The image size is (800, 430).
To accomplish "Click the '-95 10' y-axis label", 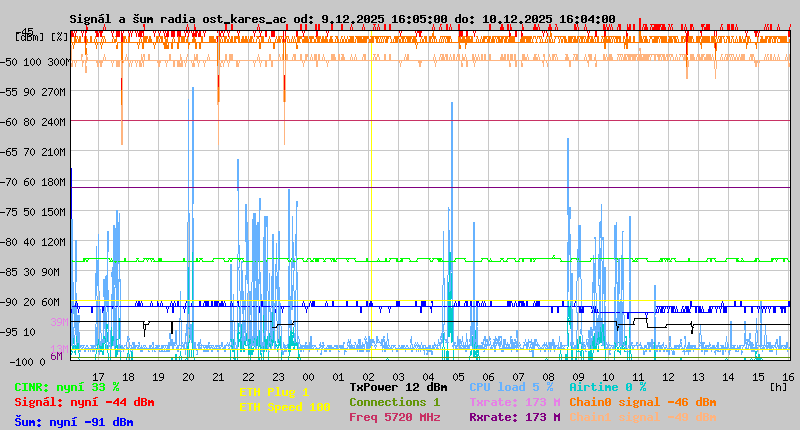I will tap(18, 332).
